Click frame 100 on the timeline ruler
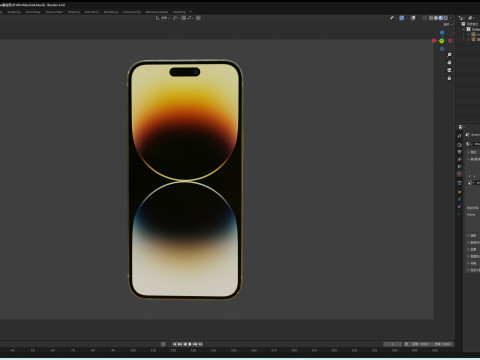This screenshot has width=480, height=360. click(x=133, y=350)
